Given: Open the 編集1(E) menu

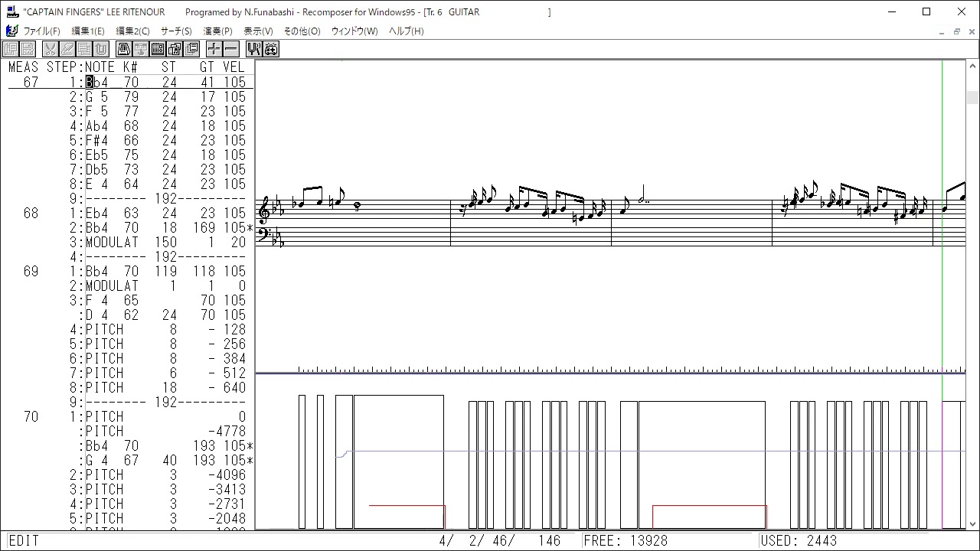Looking at the screenshot, I should click(87, 31).
